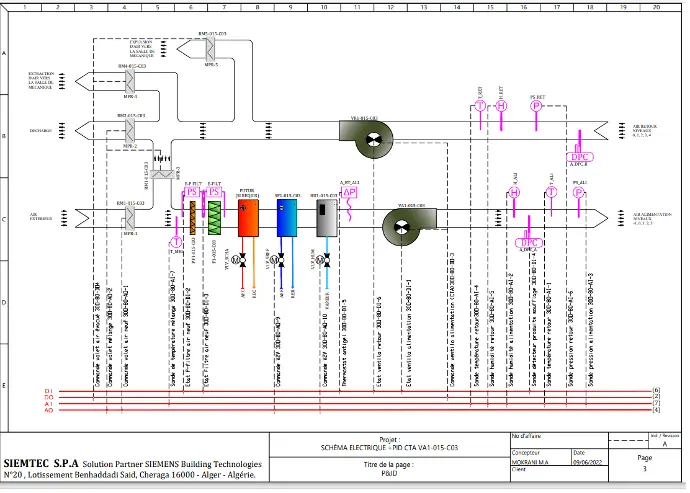This screenshot has height=493, width=690.
Task: Select the DPC sensor on return duct
Action: coord(581,157)
